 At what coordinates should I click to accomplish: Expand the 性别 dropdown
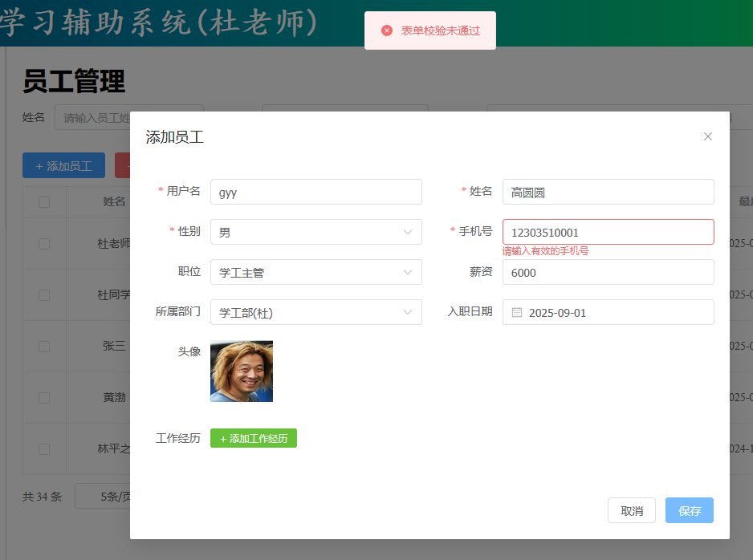coord(315,232)
